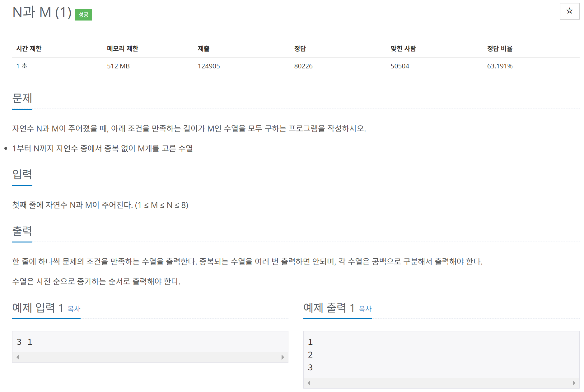Image resolution: width=584 pixels, height=392 pixels.
Task: Open the 출력 section heading anchor
Action: tap(22, 231)
